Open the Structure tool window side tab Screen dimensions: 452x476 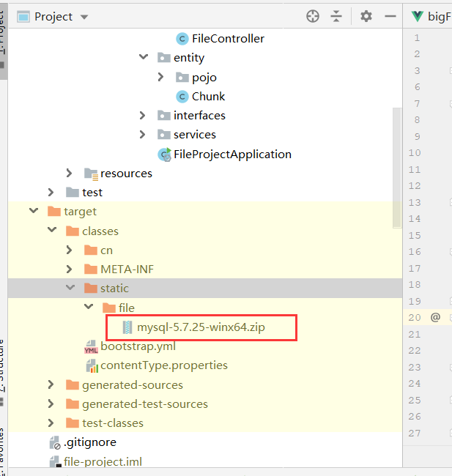coord(2,373)
